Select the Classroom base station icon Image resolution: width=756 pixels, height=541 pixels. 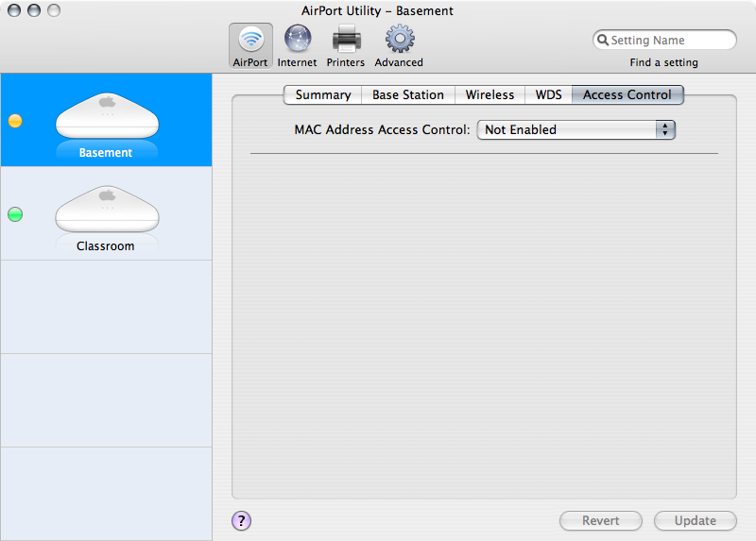(107, 209)
